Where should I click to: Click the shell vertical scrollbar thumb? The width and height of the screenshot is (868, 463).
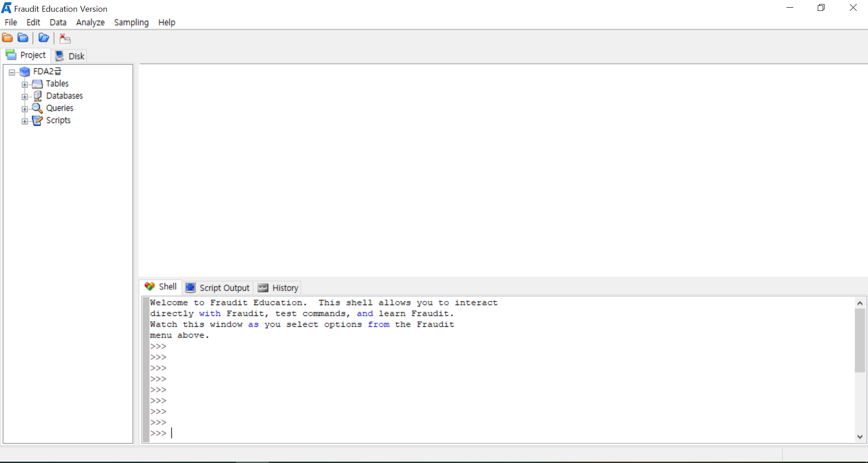[x=860, y=340]
